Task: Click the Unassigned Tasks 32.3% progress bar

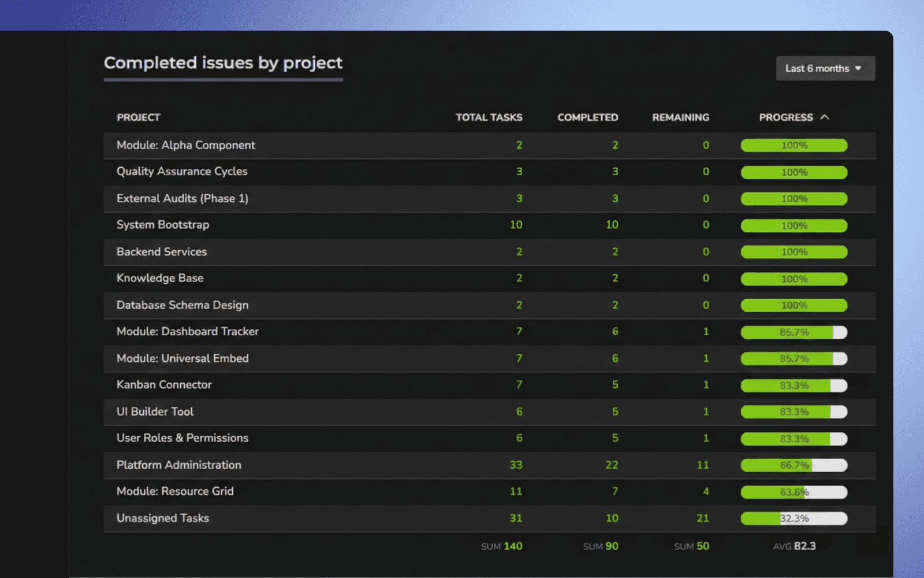Action: (x=793, y=518)
